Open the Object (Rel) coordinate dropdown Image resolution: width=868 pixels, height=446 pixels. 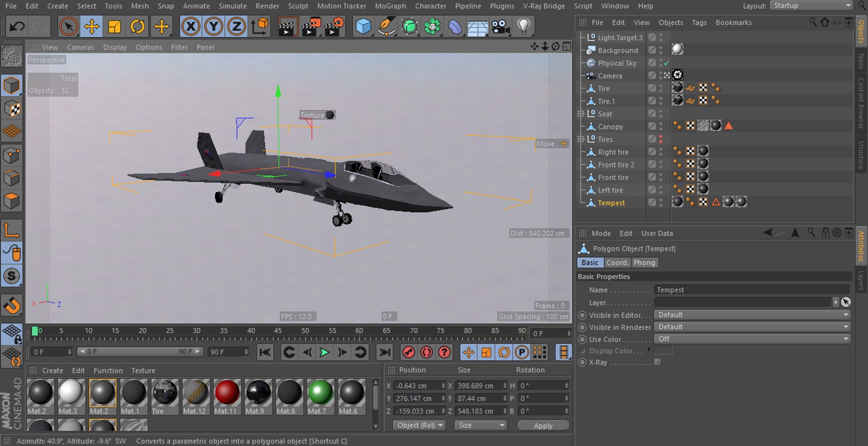click(419, 425)
